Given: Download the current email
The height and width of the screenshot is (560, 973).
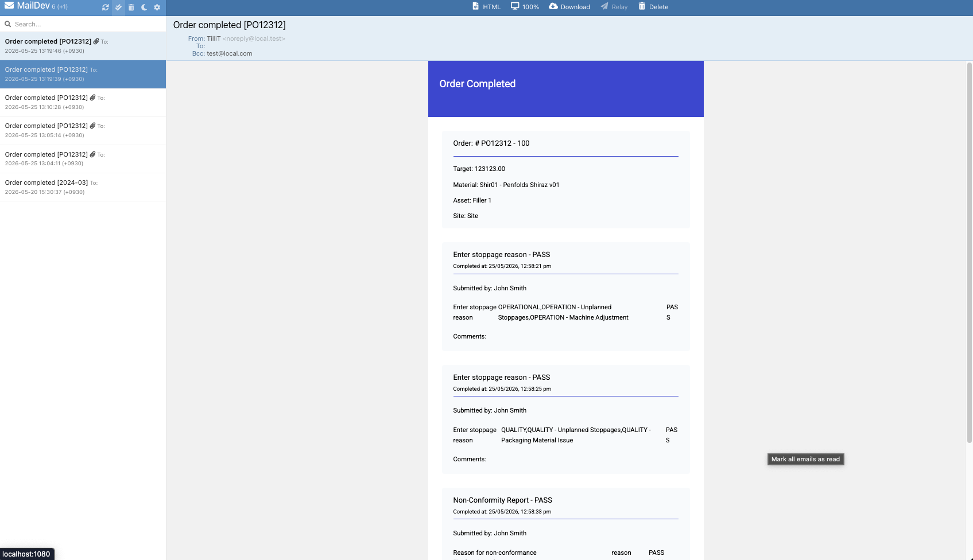Looking at the screenshot, I should click(569, 7).
